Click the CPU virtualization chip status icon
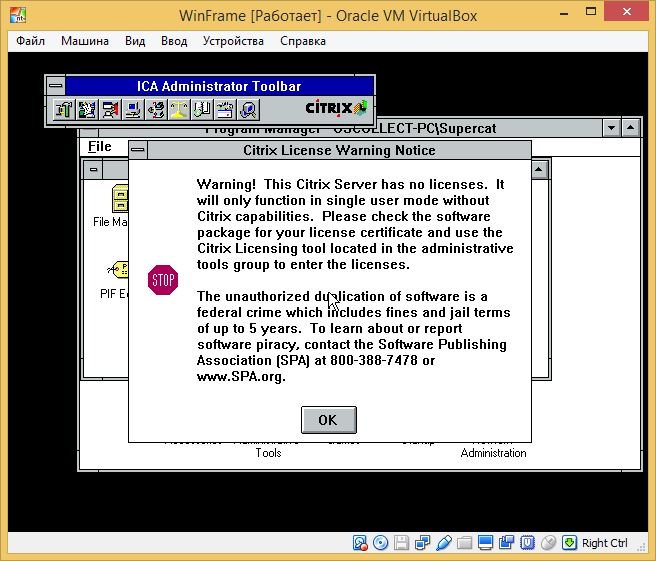656x561 pixels. [x=527, y=543]
